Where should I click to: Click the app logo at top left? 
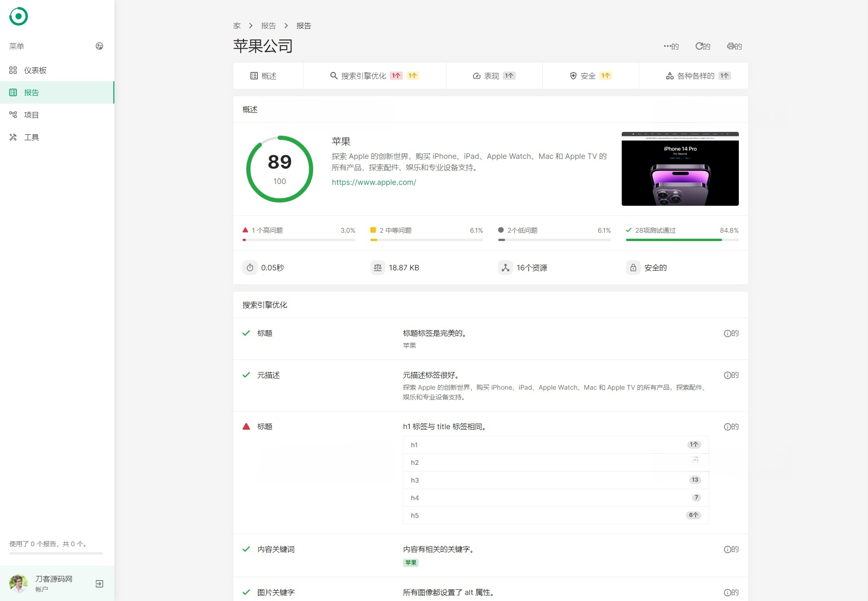coord(18,16)
